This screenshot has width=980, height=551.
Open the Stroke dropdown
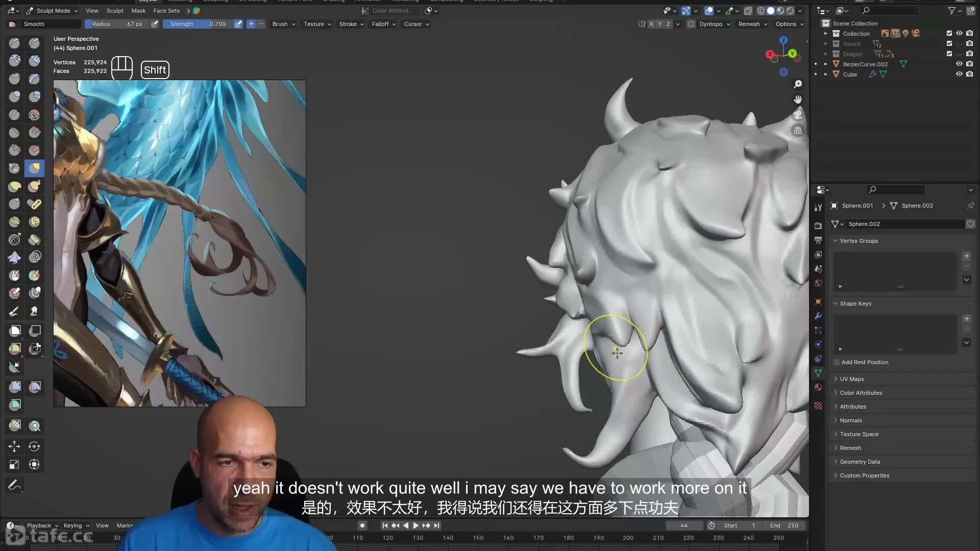[x=351, y=24]
